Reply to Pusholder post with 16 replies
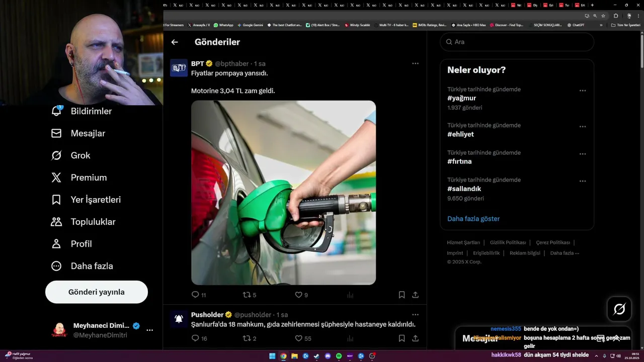644x362 pixels. pos(199,338)
